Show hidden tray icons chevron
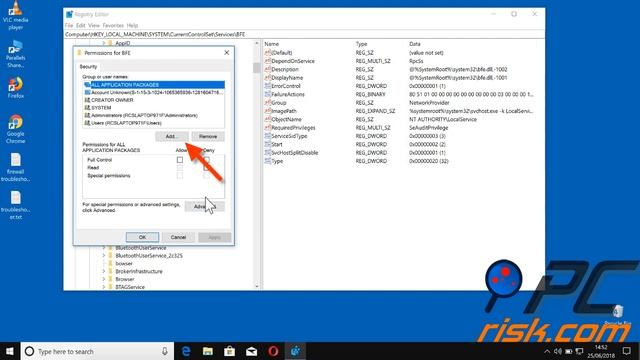The height and width of the screenshot is (360, 640). click(x=547, y=351)
